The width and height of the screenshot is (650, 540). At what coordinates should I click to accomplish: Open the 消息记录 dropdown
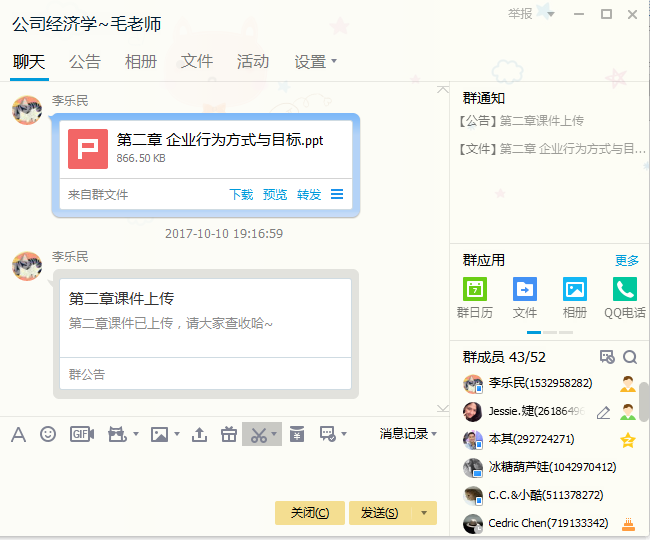pos(409,434)
